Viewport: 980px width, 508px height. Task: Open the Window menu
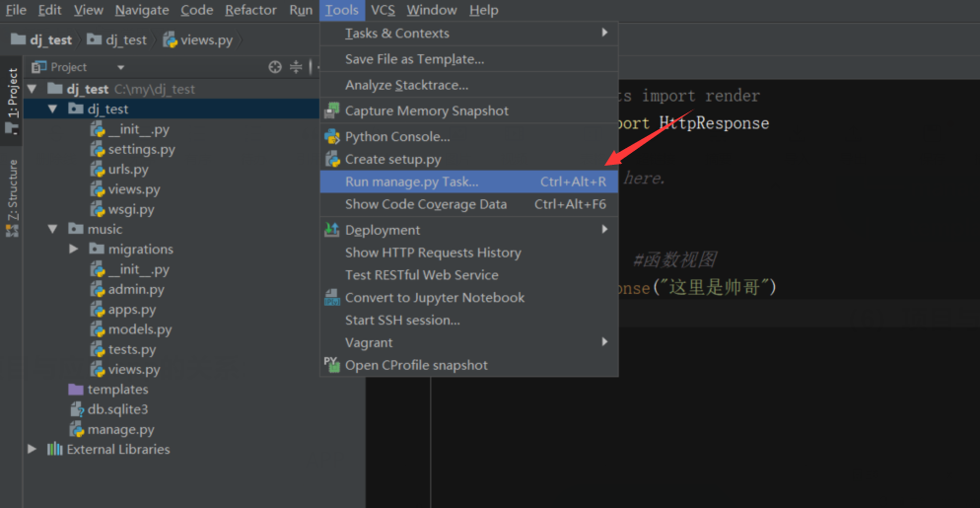click(x=431, y=10)
